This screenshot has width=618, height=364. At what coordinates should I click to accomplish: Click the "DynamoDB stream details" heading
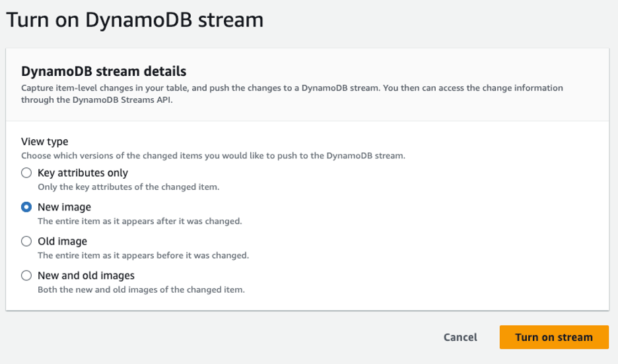104,71
